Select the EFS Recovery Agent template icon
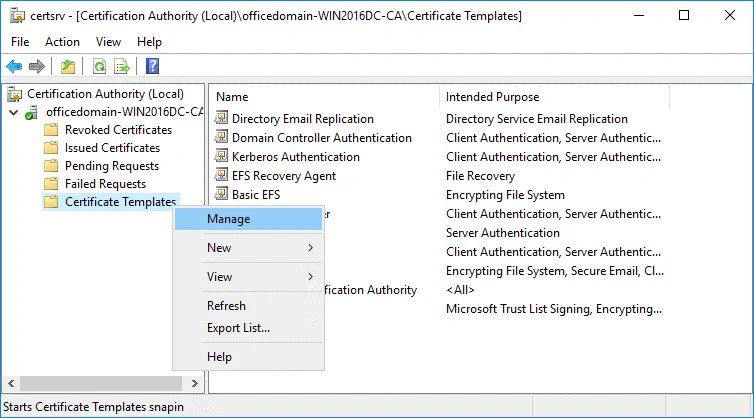The height and width of the screenshot is (418, 754). coord(222,176)
